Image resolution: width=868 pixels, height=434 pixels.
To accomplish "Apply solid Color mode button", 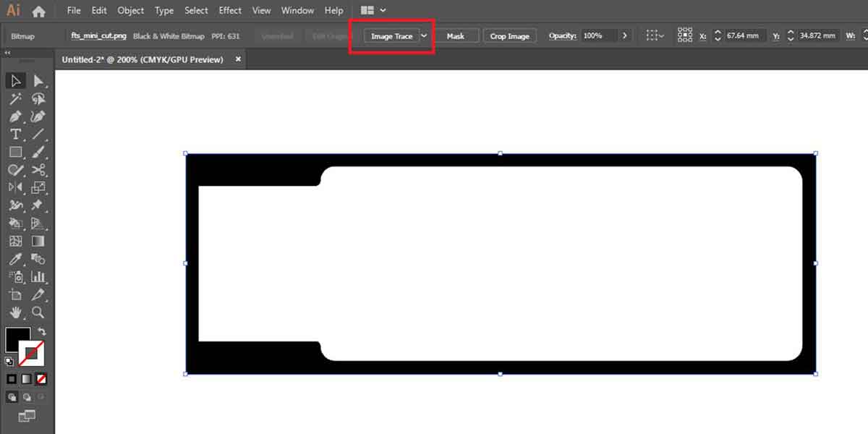I will coord(12,378).
